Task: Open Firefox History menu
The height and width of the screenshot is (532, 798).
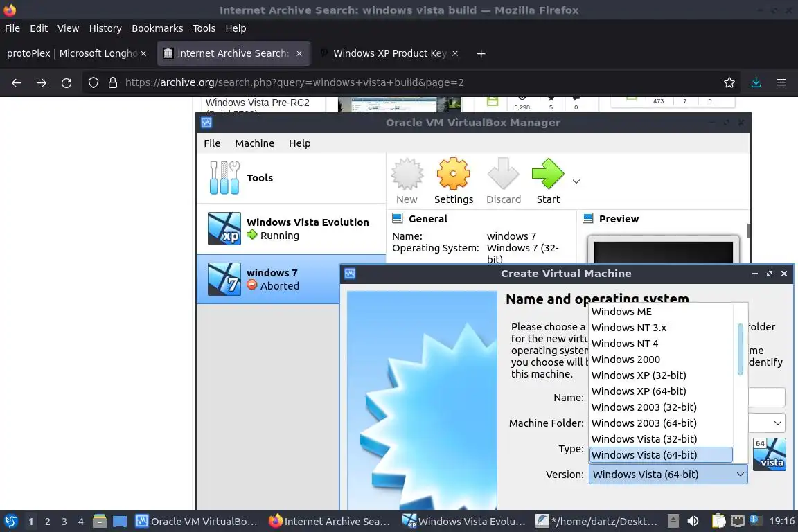Action: pos(105,28)
